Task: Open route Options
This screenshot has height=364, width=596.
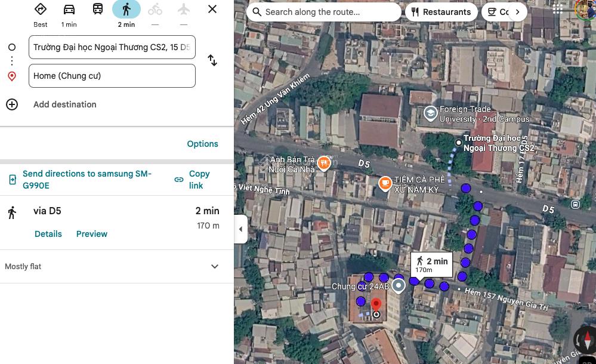Action: point(203,144)
